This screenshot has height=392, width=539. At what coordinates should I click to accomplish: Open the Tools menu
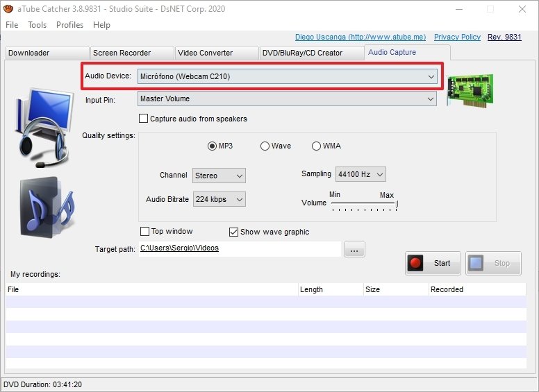point(37,25)
